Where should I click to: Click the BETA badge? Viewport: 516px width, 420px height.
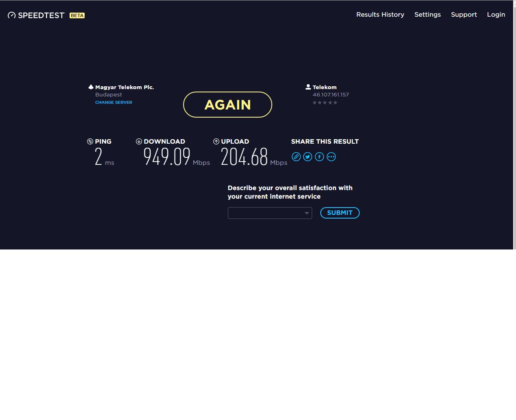coord(77,15)
